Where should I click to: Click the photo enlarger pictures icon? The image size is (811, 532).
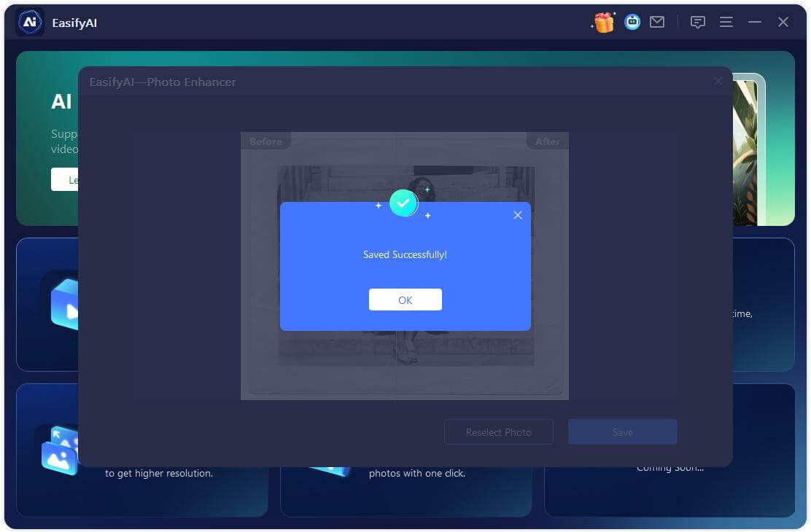[x=59, y=450]
